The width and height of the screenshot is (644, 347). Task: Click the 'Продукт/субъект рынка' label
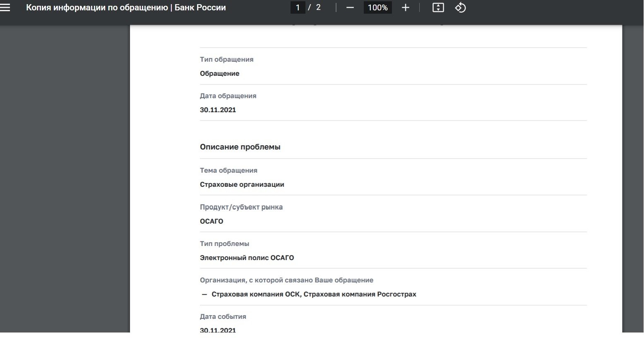tap(241, 207)
